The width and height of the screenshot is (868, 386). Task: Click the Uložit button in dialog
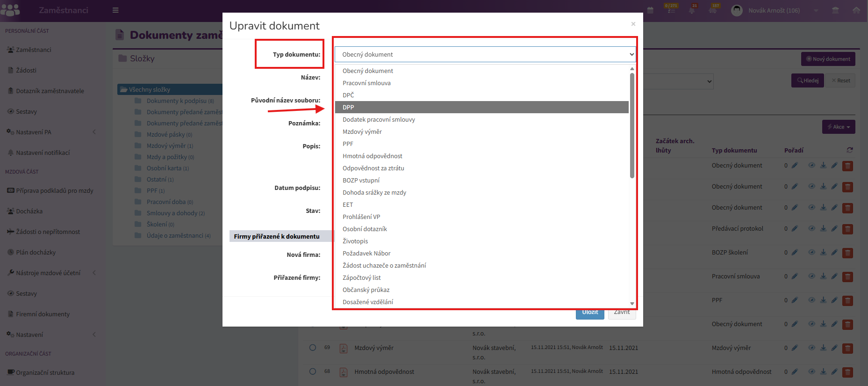click(x=590, y=313)
